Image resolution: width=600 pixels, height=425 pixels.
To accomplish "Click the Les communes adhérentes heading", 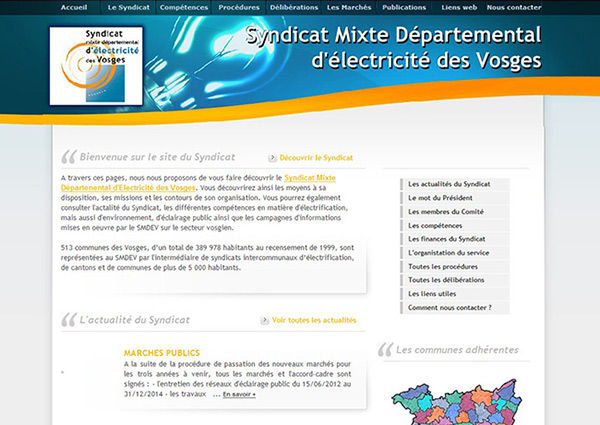I will pyautogui.click(x=457, y=350).
